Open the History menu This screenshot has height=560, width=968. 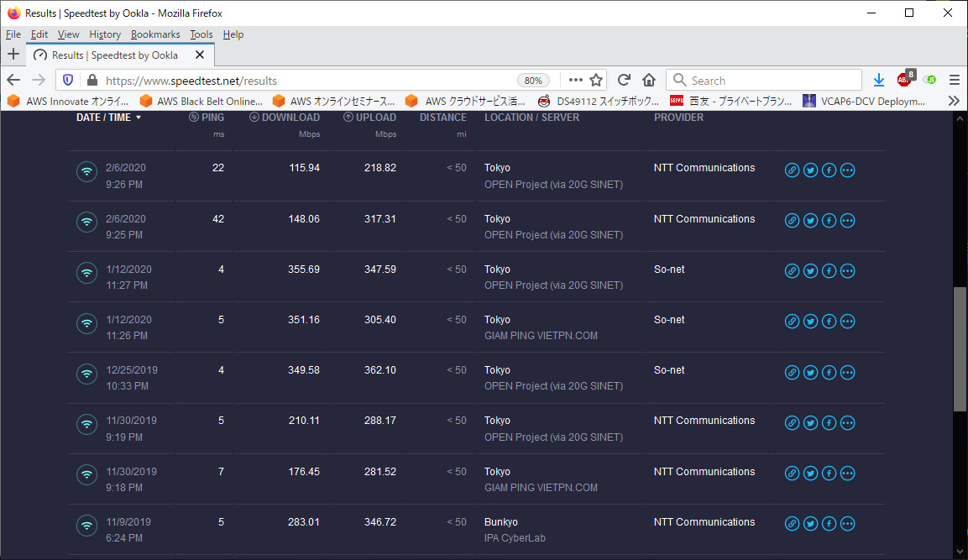click(x=105, y=34)
